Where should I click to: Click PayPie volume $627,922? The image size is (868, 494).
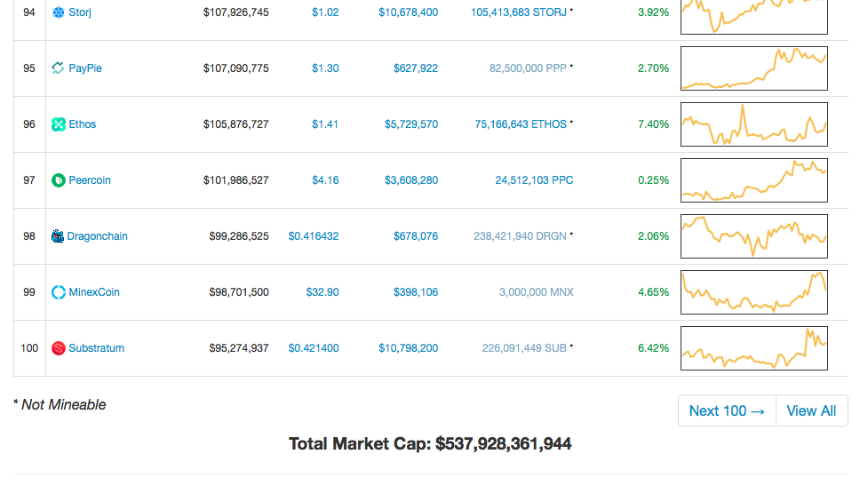416,68
